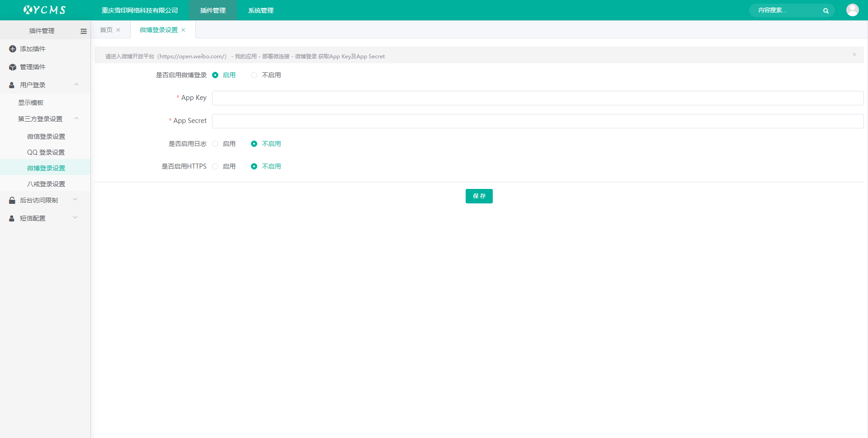
Task: Open 显示模板 in the sidebar
Action: 45,103
